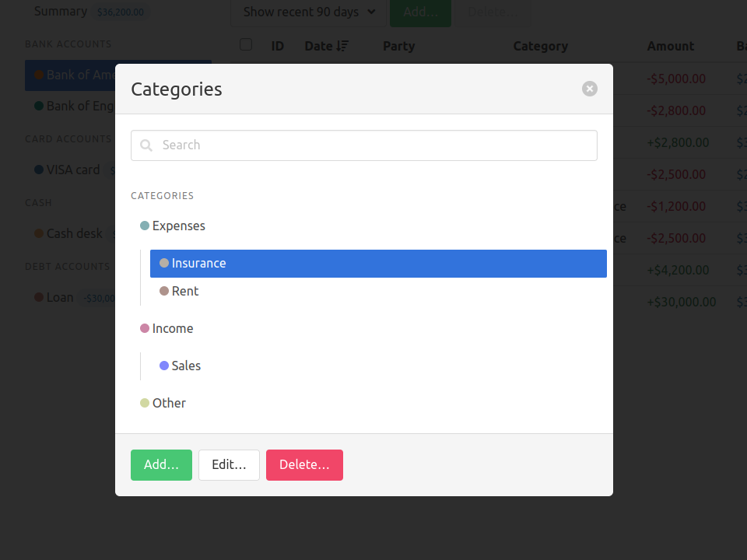Click the Income category color dot

click(145, 329)
